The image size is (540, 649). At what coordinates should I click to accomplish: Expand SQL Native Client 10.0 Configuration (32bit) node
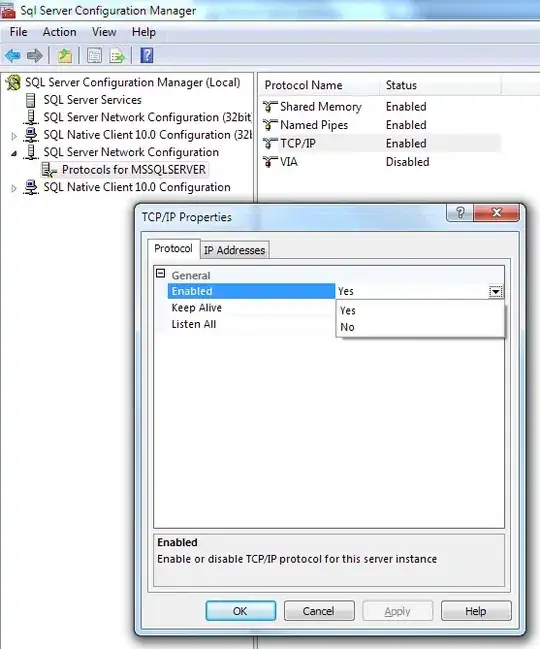click(14, 136)
